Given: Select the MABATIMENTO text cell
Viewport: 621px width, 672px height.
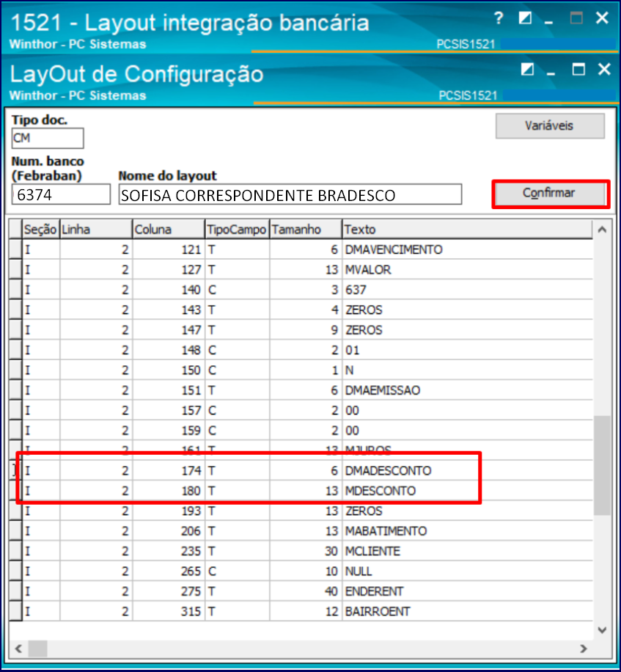Looking at the screenshot, I should coord(468,531).
